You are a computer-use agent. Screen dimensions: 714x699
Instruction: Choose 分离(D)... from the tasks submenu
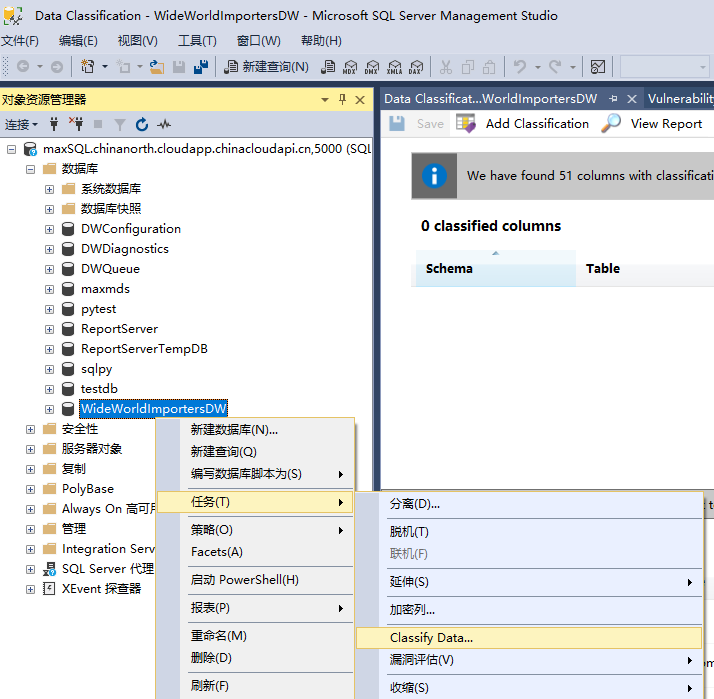click(529, 504)
